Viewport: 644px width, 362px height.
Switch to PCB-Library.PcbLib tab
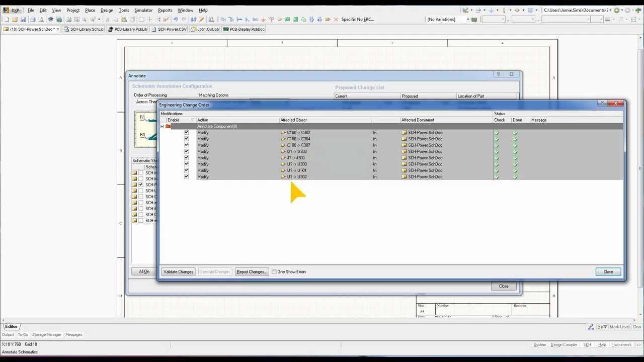pos(128,29)
